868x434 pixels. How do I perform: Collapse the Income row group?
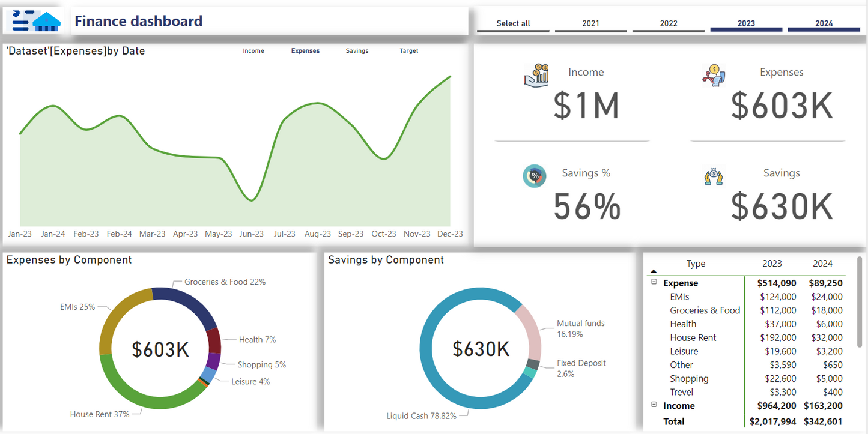[654, 405]
